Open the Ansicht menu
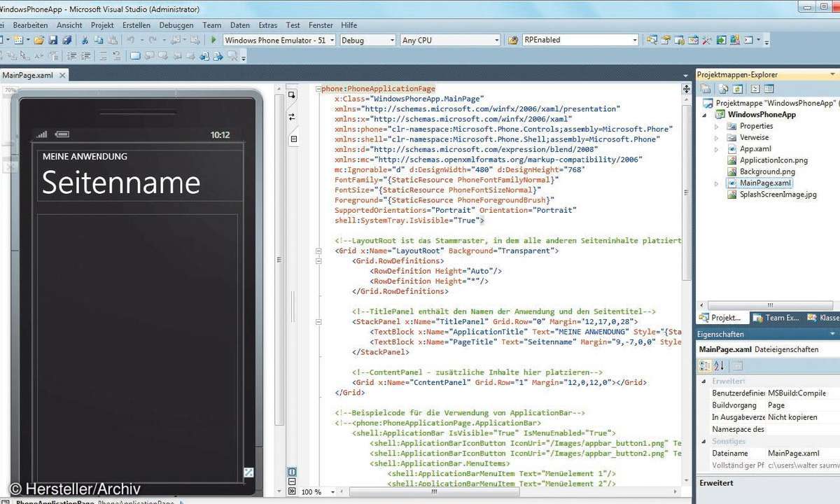 tap(69, 24)
